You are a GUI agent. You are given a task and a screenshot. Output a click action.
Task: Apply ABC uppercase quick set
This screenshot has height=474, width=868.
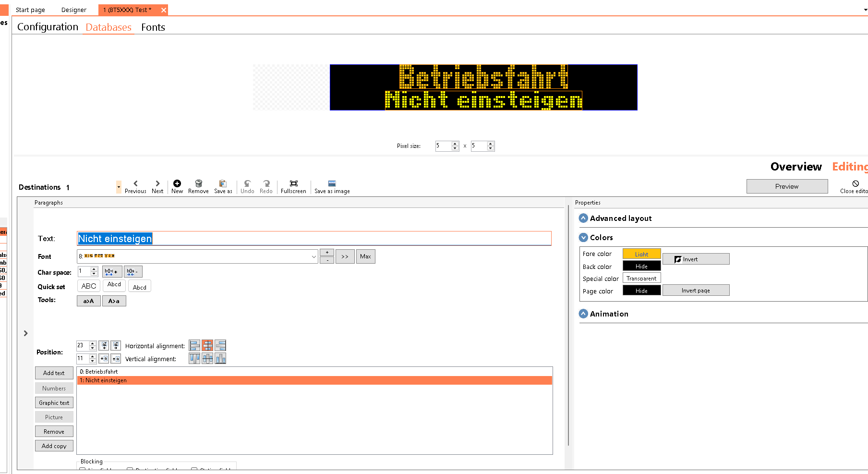[x=89, y=286]
